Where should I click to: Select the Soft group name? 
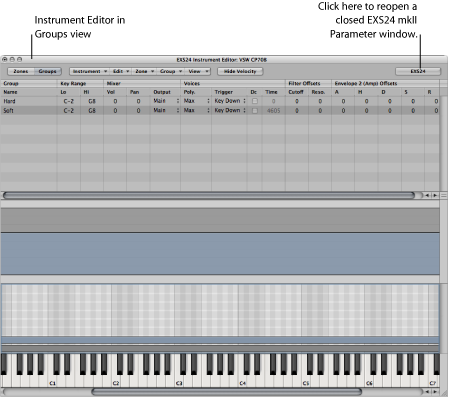click(x=8, y=110)
